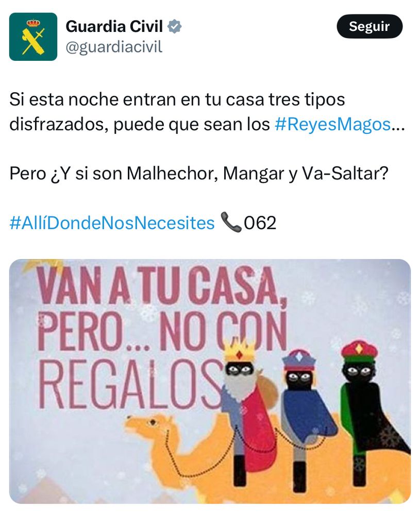Click the word REGALOS in the image
This screenshot has height=515, width=420.
pos(131,383)
